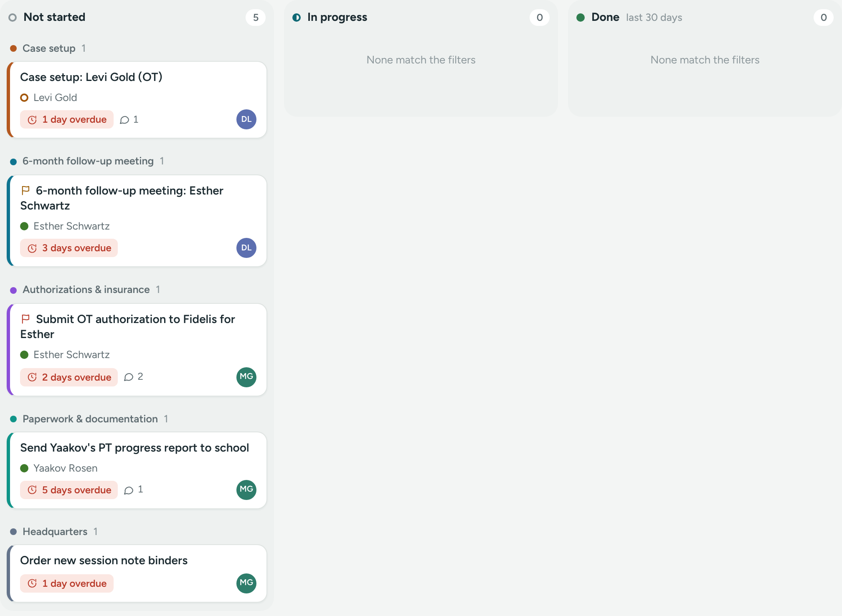The height and width of the screenshot is (616, 842).
Task: Open comments bubble on Fidelis authorization card
Action: point(129,377)
